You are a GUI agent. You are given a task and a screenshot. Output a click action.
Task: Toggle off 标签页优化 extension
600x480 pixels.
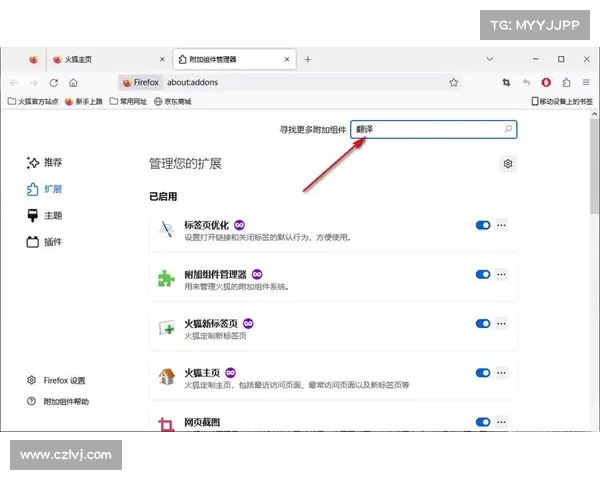483,225
